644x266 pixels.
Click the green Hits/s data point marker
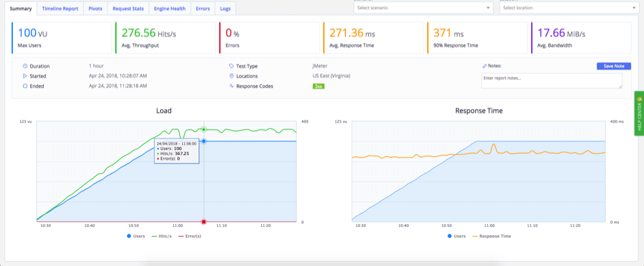click(x=204, y=130)
